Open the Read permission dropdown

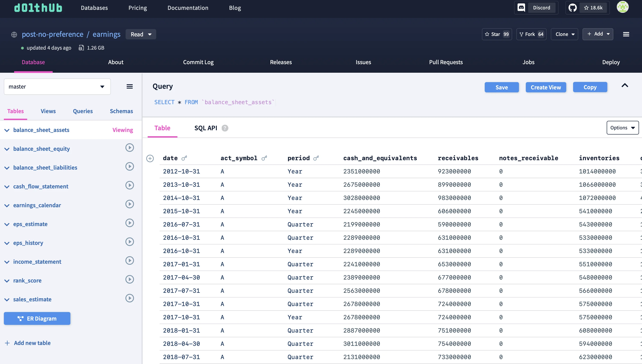tap(141, 34)
